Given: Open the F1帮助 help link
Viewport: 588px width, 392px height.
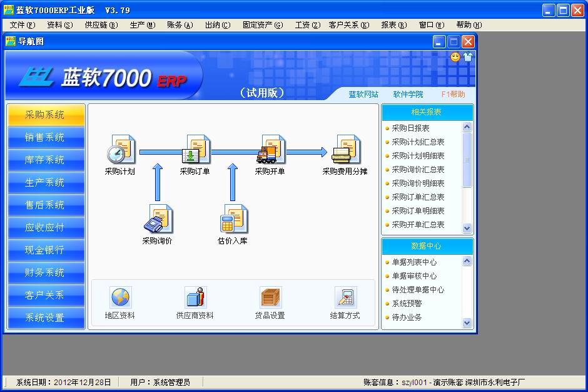Looking at the screenshot, I should click(x=453, y=95).
